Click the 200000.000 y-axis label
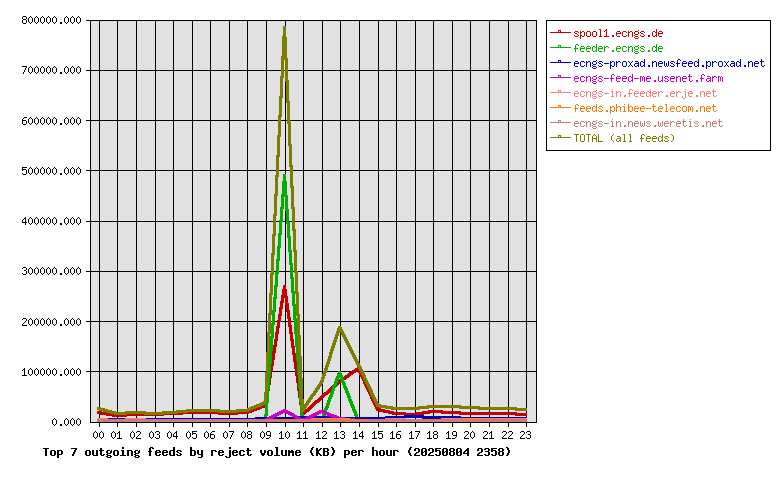The image size is (780, 480). point(51,322)
